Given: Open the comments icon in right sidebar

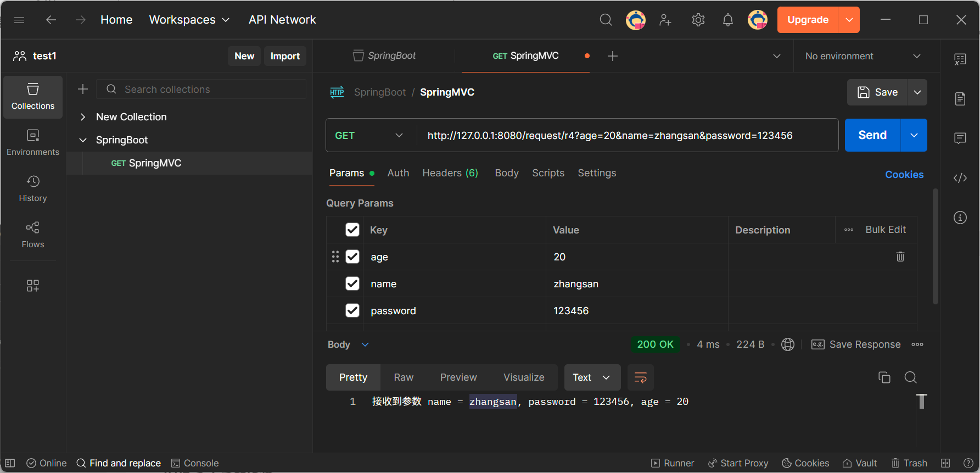Looking at the screenshot, I should pyautogui.click(x=960, y=138).
